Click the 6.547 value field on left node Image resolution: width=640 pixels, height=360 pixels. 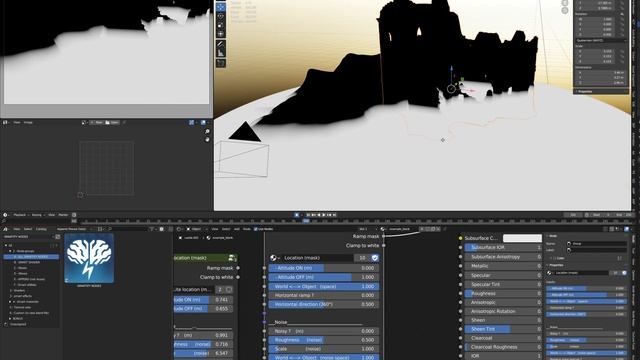click(204, 353)
